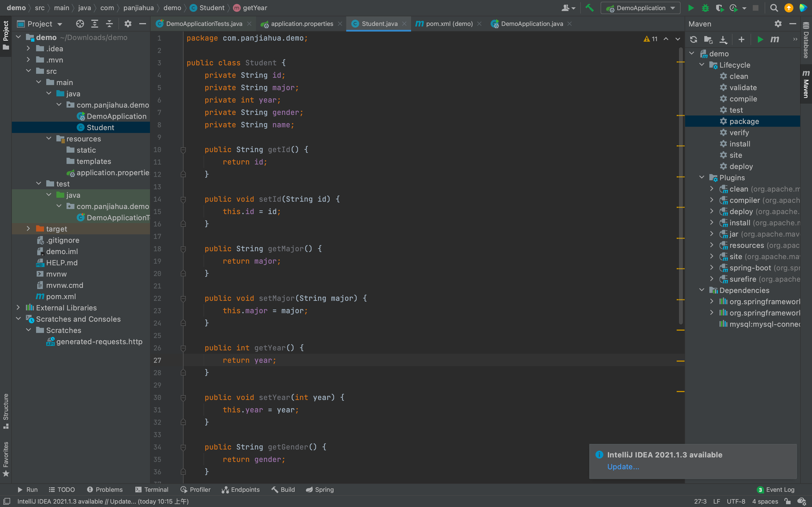Click Select Opened File target icon
The image size is (812, 507).
80,24
